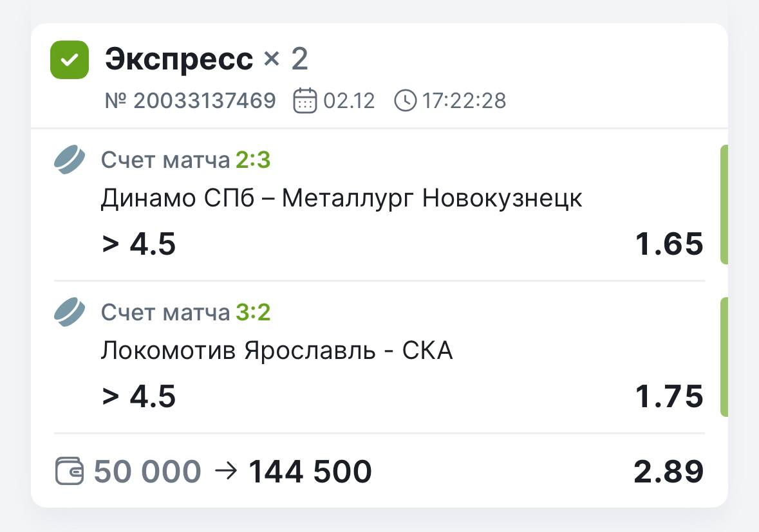The width and height of the screenshot is (759, 532).
Task: Click the 1.65 odds value
Action: tap(669, 244)
